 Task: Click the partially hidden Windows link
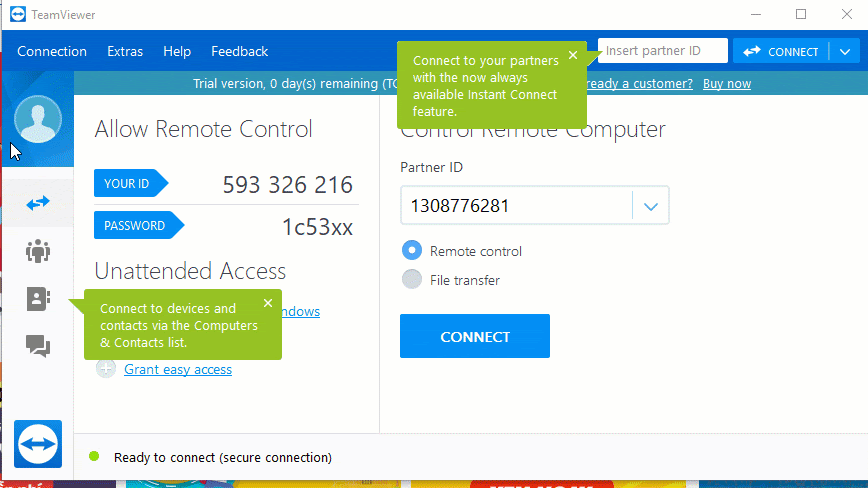tap(301, 311)
